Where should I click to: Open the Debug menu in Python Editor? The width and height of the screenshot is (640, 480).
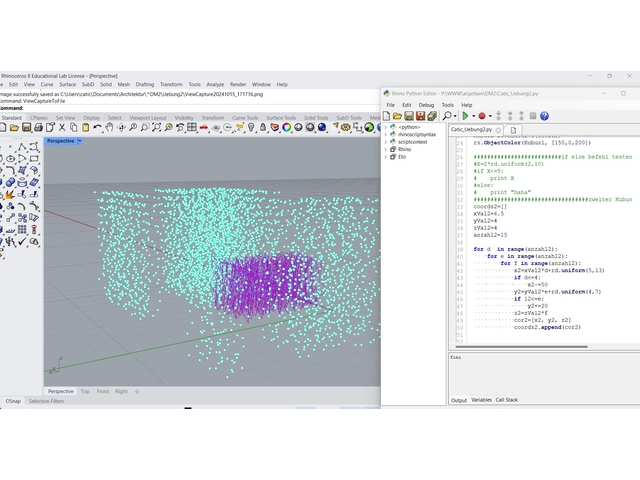coord(426,104)
